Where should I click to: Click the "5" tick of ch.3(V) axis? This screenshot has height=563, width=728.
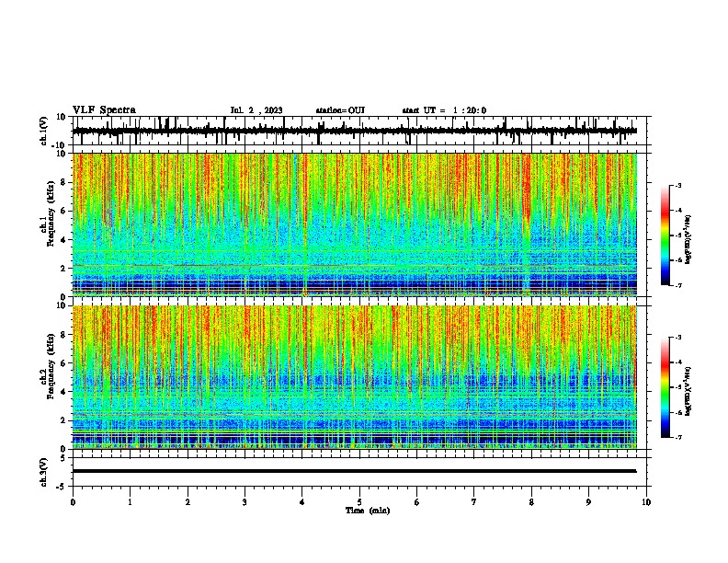[64, 458]
